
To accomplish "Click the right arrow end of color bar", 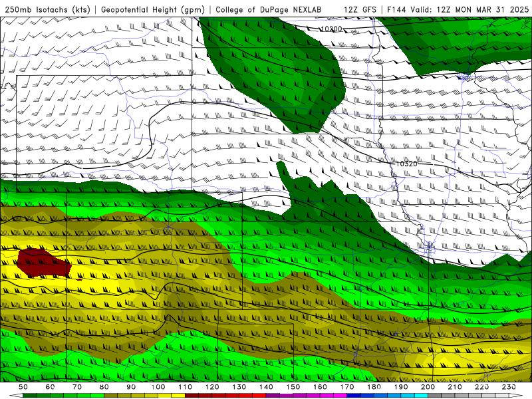I will pyautogui.click(x=515, y=394).
